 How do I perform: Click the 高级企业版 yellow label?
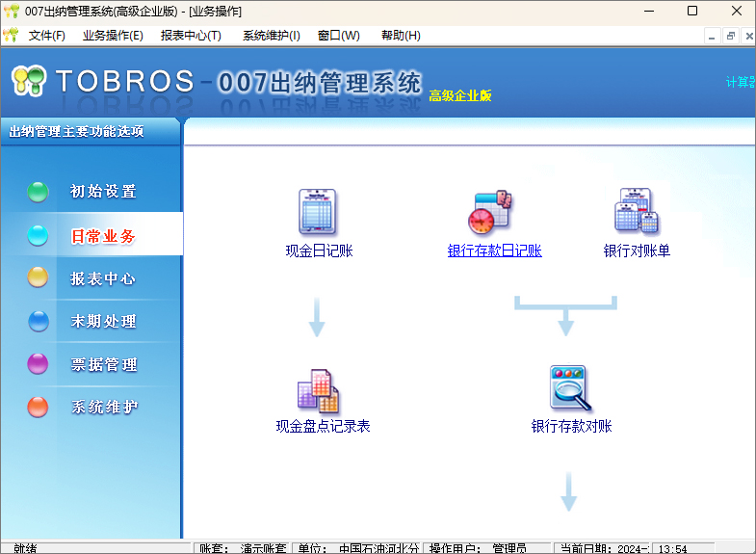click(460, 95)
